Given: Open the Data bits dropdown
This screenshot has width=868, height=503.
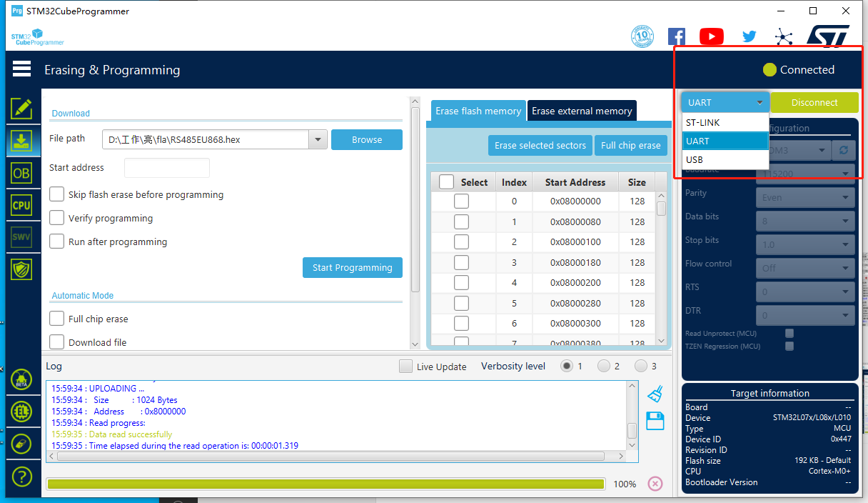Looking at the screenshot, I should [805, 221].
